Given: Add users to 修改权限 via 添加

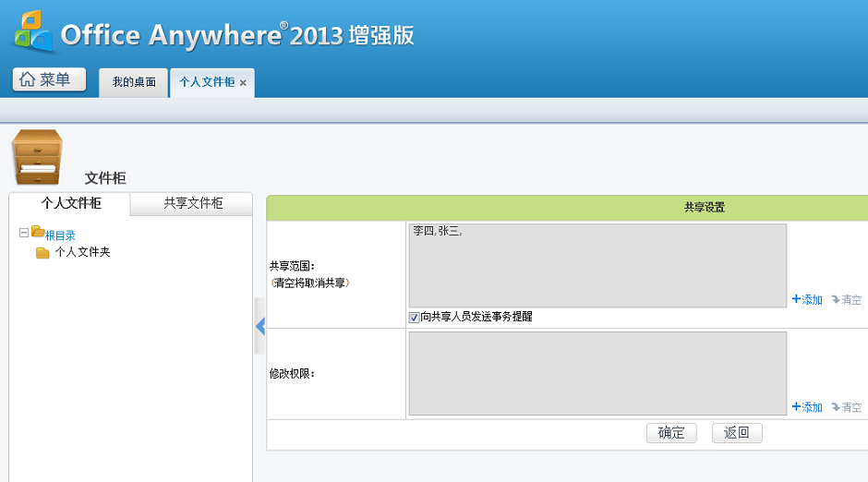Looking at the screenshot, I should click(x=807, y=407).
